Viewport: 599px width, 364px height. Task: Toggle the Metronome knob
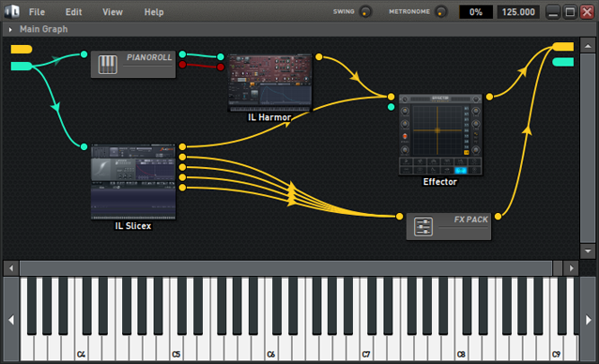[x=441, y=12]
